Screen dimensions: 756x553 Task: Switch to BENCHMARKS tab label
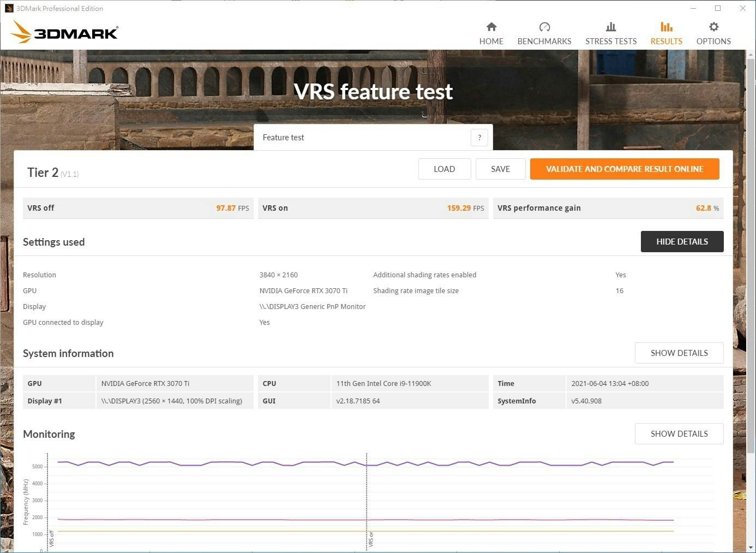(544, 41)
